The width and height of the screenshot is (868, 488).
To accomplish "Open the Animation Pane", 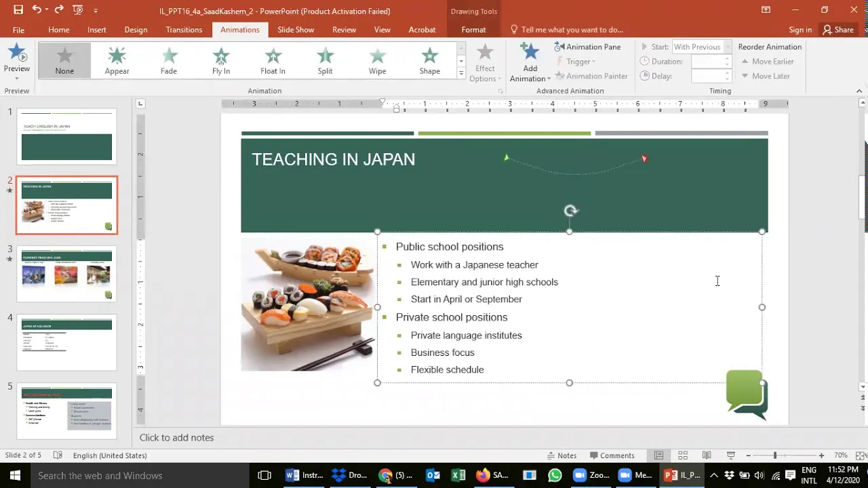I will point(587,47).
